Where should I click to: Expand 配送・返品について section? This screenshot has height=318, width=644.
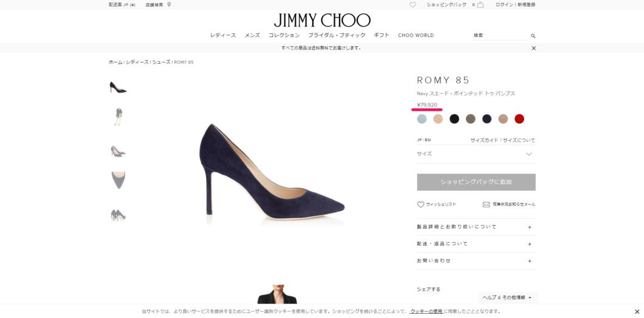click(476, 244)
